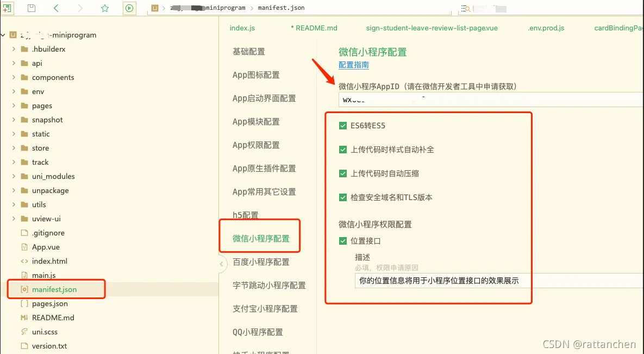
Task: Expand the api folder
Action: pyautogui.click(x=14, y=63)
